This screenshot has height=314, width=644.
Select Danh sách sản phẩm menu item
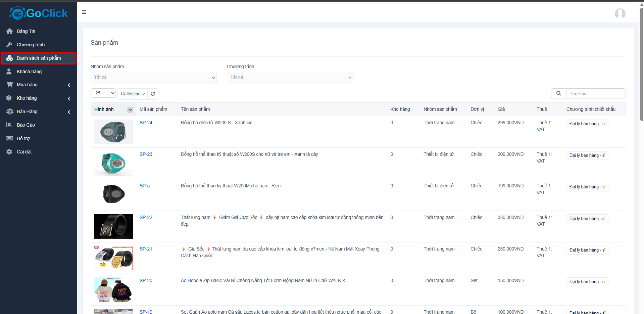[39, 58]
